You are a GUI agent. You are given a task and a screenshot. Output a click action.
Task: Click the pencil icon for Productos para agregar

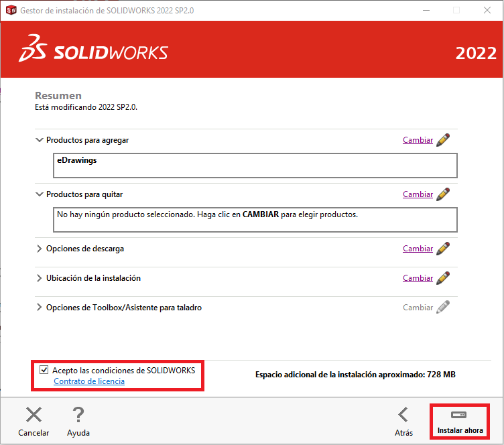(443, 140)
